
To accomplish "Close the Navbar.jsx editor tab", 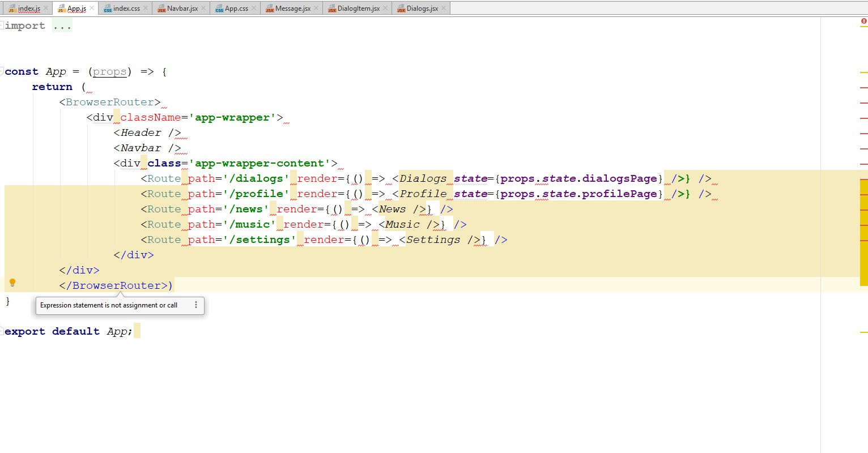I will pos(203,8).
